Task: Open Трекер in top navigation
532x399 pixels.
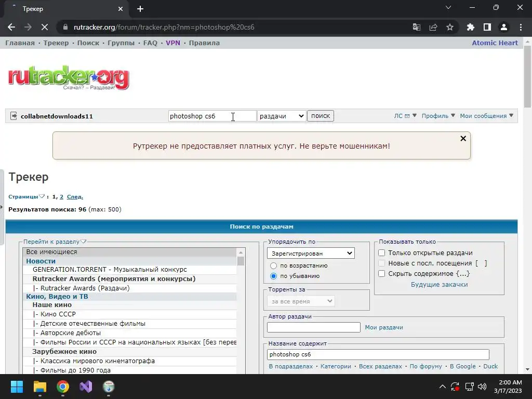Action: pyautogui.click(x=56, y=43)
